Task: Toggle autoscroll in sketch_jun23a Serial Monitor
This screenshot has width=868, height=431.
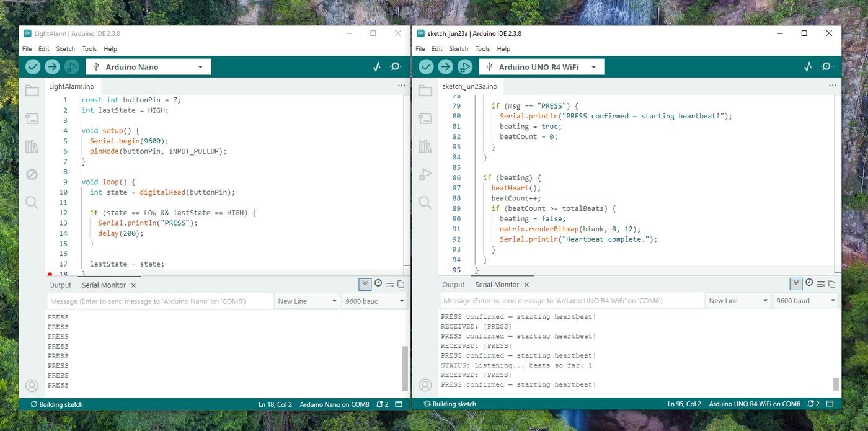Action: pos(796,284)
